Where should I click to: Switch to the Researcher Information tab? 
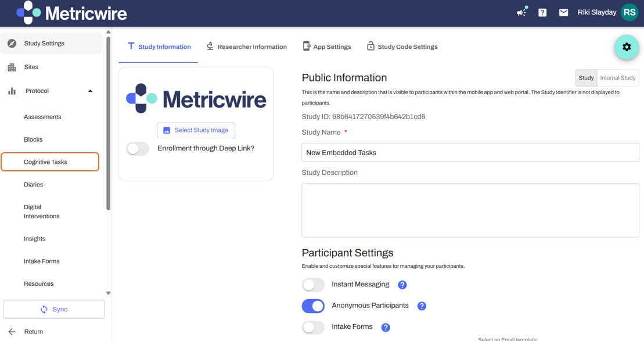click(x=247, y=47)
